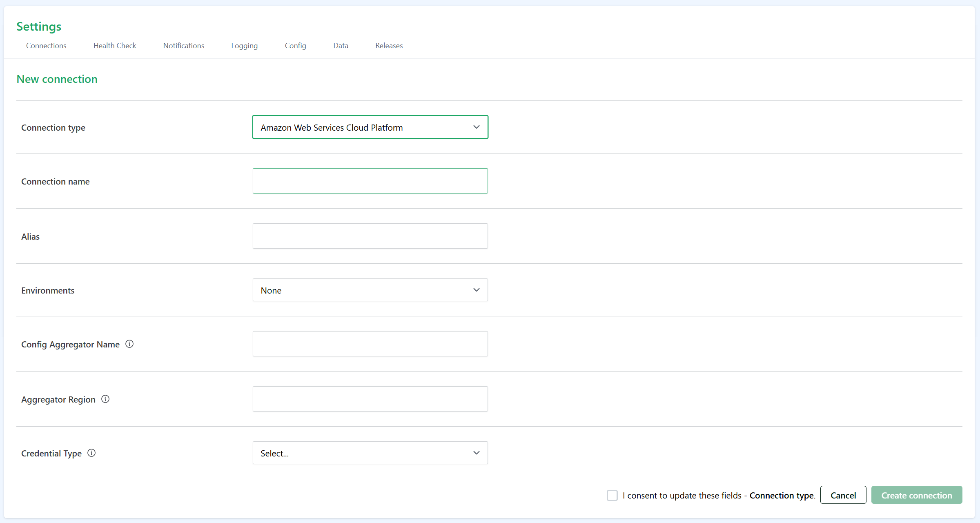Click info icon next to Credential Type

click(91, 453)
